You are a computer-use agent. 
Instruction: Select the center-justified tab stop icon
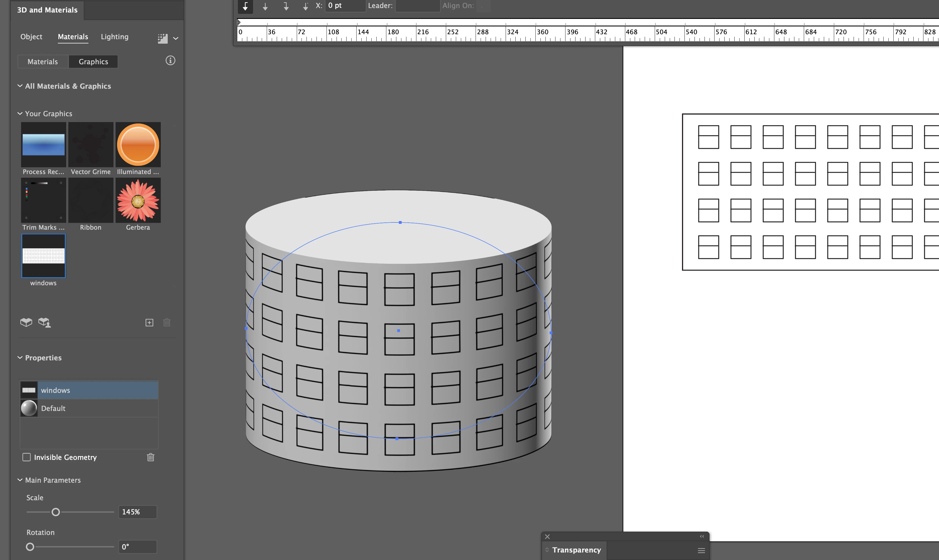265,6
